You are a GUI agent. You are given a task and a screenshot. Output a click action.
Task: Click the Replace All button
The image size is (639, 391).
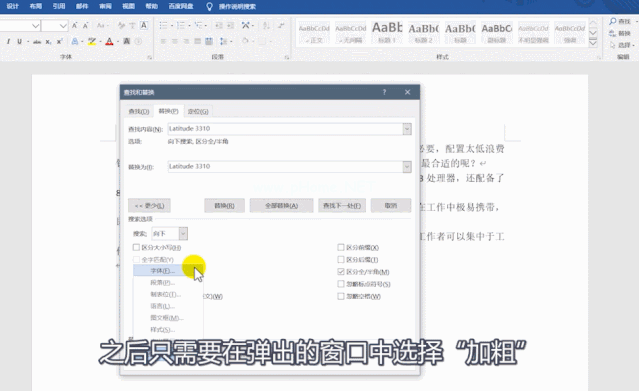pyautogui.click(x=282, y=205)
